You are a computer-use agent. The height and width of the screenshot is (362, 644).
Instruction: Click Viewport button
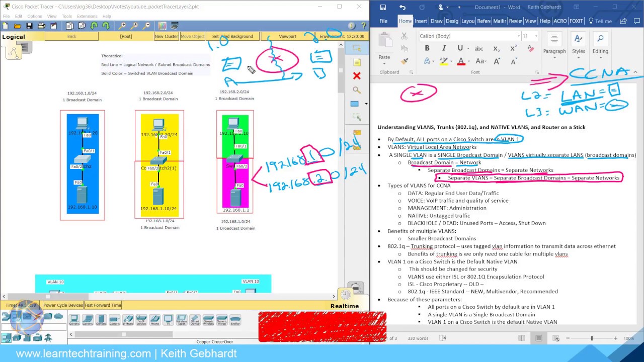287,36
